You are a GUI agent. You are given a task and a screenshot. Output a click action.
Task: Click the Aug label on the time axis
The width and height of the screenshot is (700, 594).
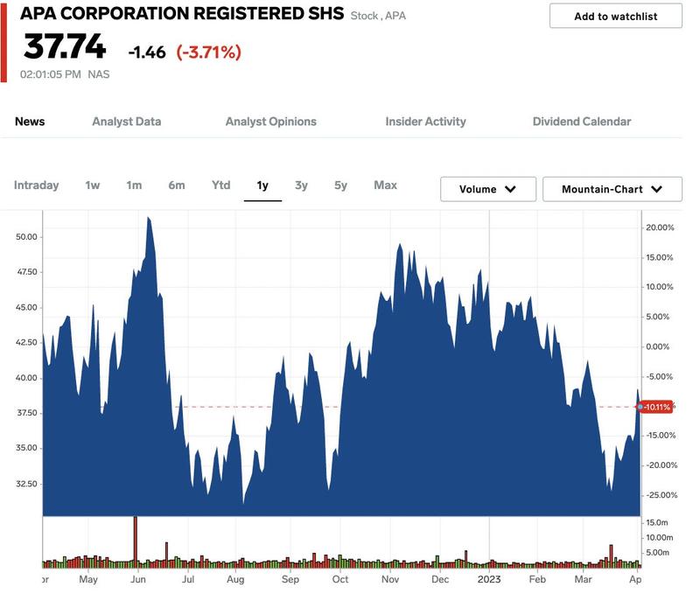(235, 579)
